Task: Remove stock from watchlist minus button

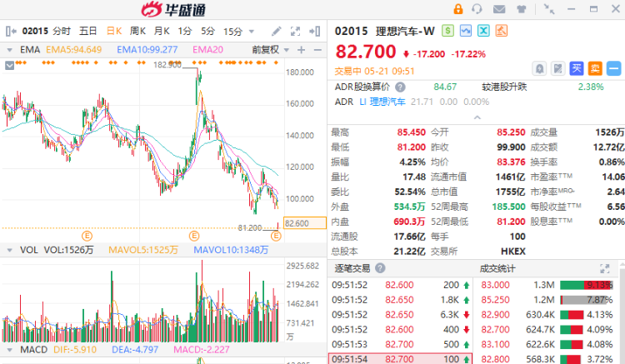Action: (614, 68)
